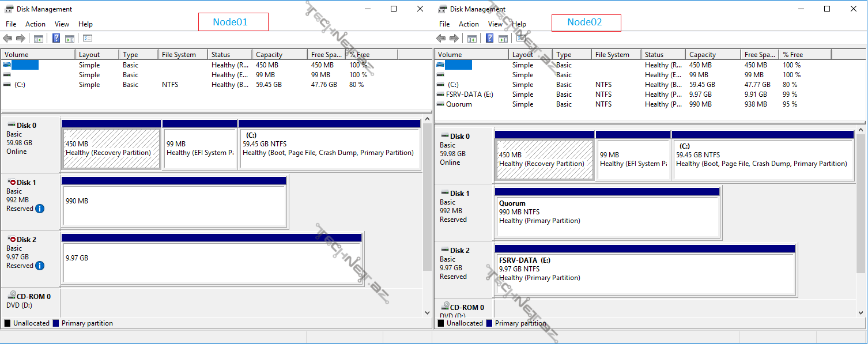The width and height of the screenshot is (868, 344).
Task: Select the Quorum row in Node02's volume list
Action: [458, 104]
